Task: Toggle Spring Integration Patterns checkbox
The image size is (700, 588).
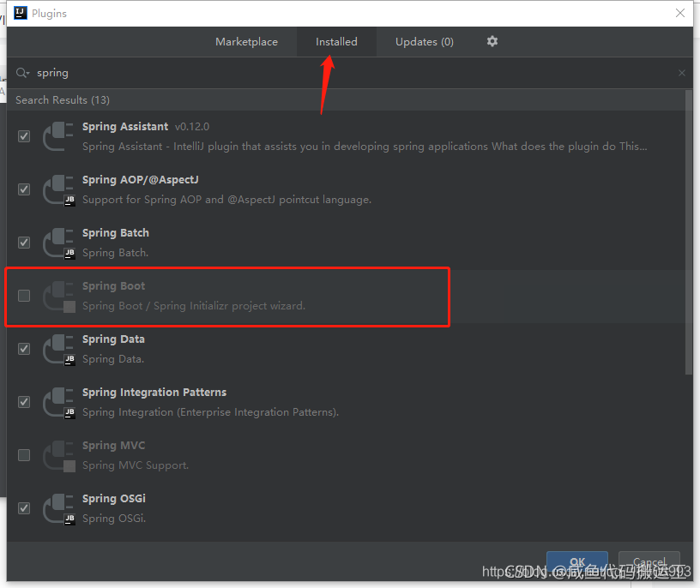Action: pyautogui.click(x=24, y=401)
